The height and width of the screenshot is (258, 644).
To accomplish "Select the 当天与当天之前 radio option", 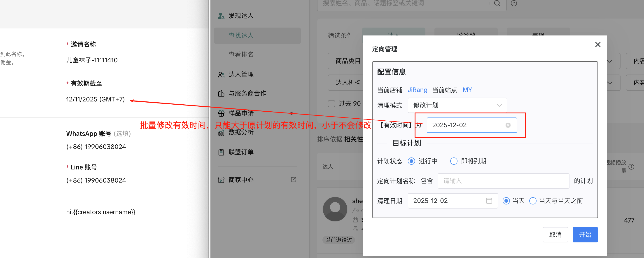I will [x=533, y=201].
